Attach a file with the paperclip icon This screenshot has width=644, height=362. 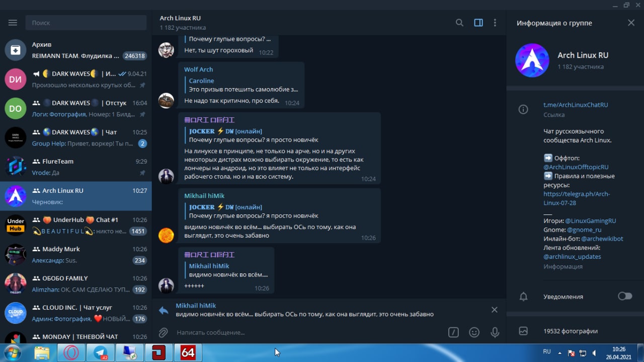(163, 332)
